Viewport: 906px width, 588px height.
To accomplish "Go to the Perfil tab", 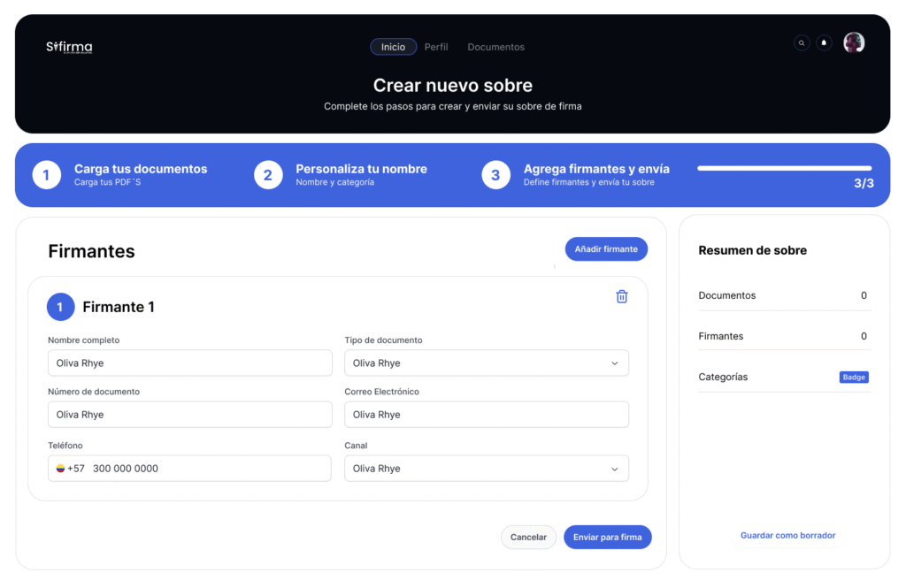I will point(436,47).
